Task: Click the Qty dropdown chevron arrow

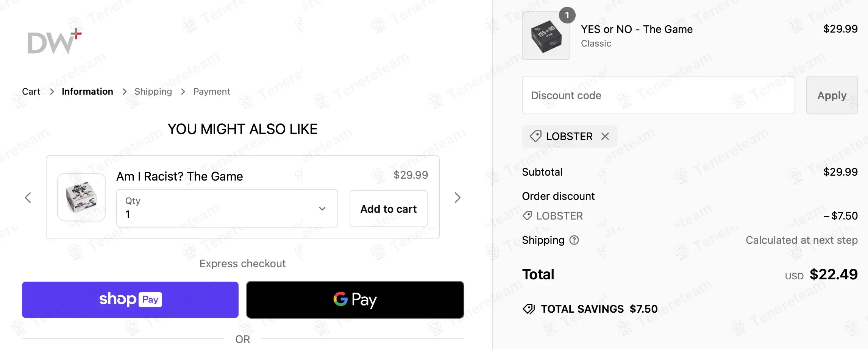Action: pyautogui.click(x=322, y=209)
